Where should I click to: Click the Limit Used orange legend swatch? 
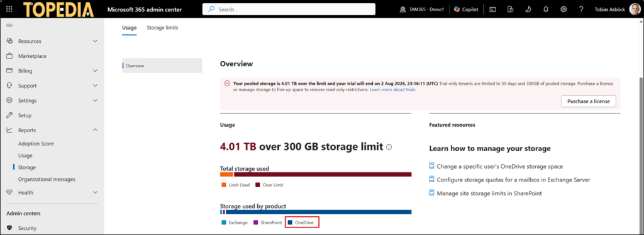[224, 185]
